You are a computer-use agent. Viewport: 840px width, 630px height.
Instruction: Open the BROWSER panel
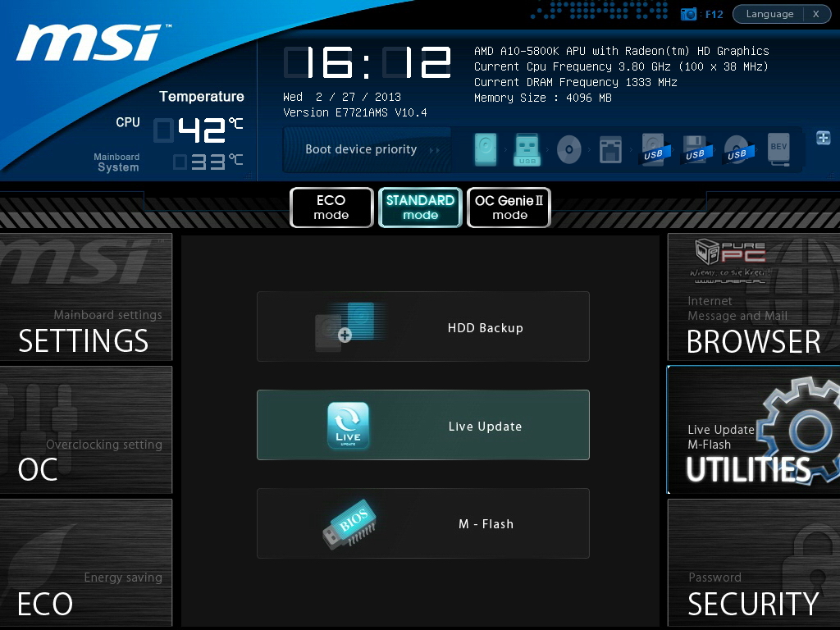(x=754, y=297)
